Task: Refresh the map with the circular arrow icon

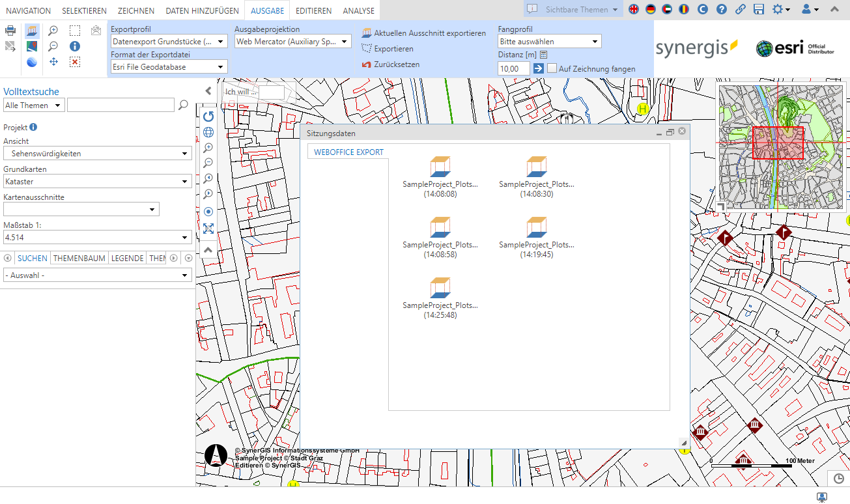Action: click(208, 116)
